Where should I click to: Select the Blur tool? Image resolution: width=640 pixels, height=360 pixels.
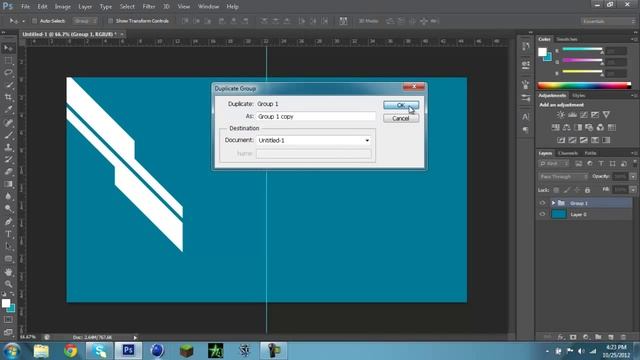(8, 196)
